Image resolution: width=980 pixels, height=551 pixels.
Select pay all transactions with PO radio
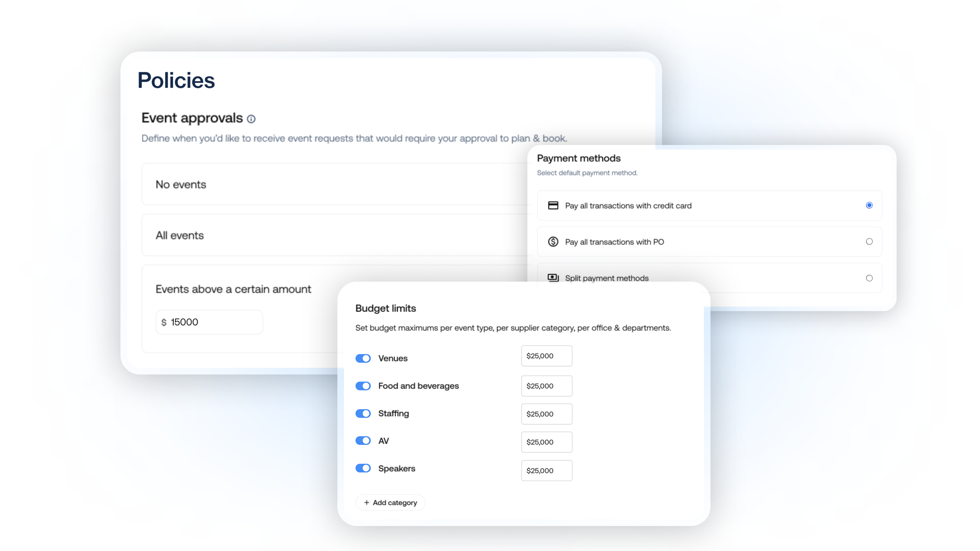(x=869, y=242)
